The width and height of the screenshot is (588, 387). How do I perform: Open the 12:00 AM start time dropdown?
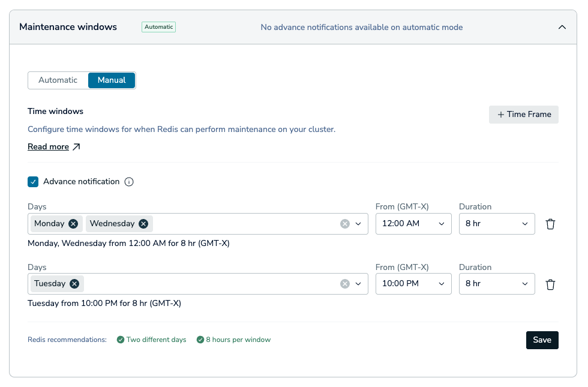coord(413,224)
